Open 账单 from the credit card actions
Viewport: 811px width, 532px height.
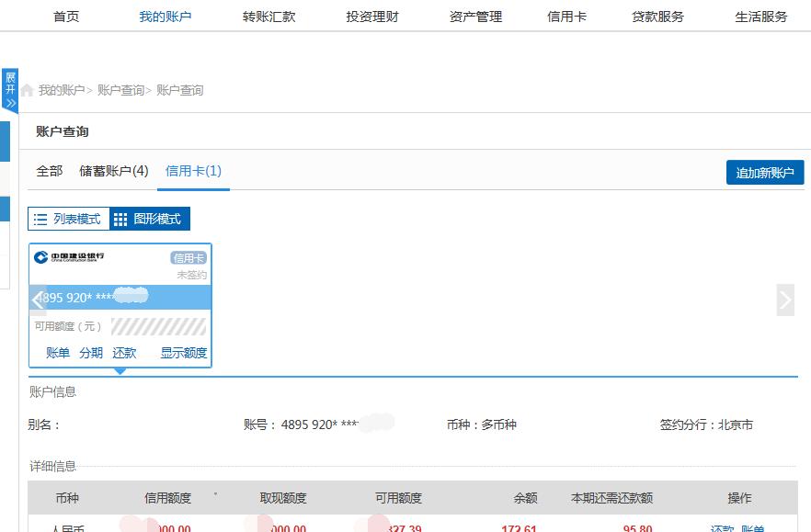(x=57, y=352)
